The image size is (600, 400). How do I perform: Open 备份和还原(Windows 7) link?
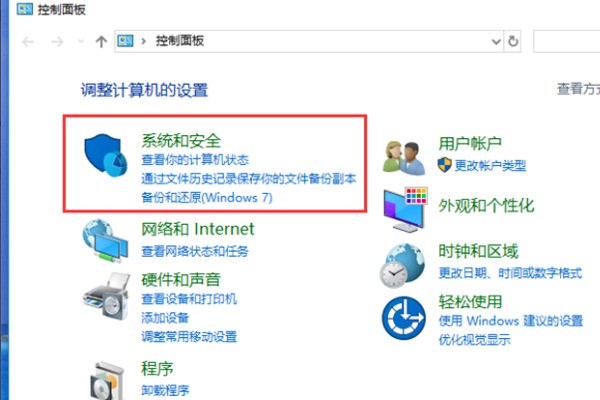207,198
